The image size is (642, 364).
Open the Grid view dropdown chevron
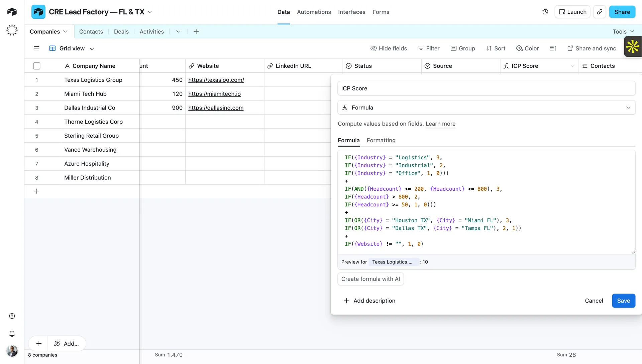(x=92, y=49)
